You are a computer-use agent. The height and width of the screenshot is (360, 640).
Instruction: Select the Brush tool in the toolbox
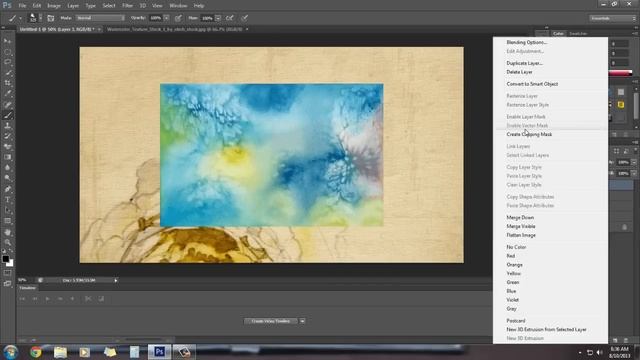coord(7,115)
